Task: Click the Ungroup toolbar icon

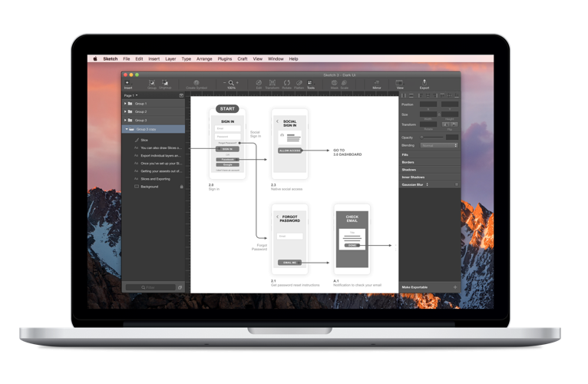Action: click(165, 84)
